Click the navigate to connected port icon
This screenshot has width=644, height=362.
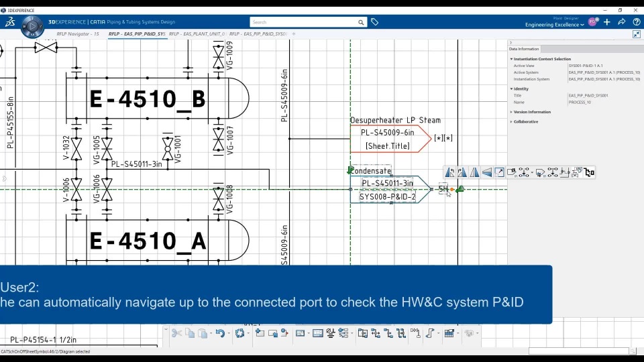524,172
